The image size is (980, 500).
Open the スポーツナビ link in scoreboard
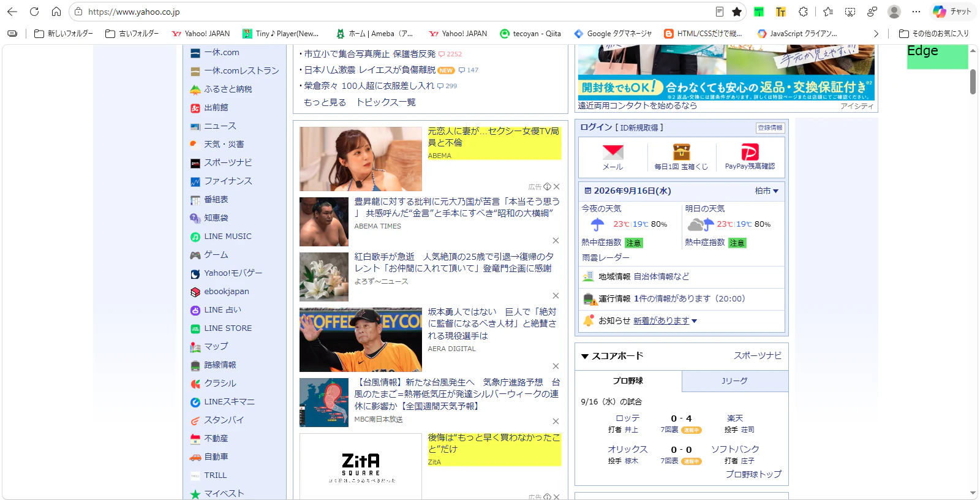click(x=758, y=355)
